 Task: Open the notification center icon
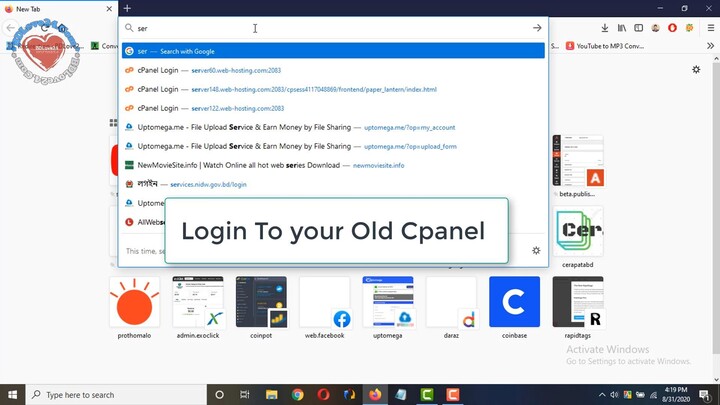704,394
